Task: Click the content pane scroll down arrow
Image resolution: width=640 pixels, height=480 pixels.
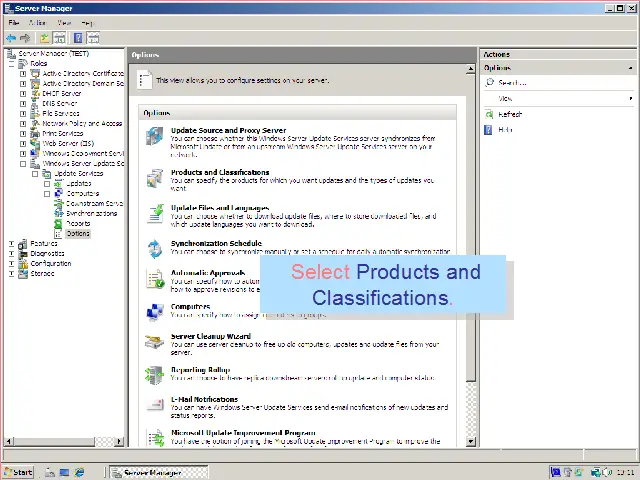Action: tap(471, 441)
